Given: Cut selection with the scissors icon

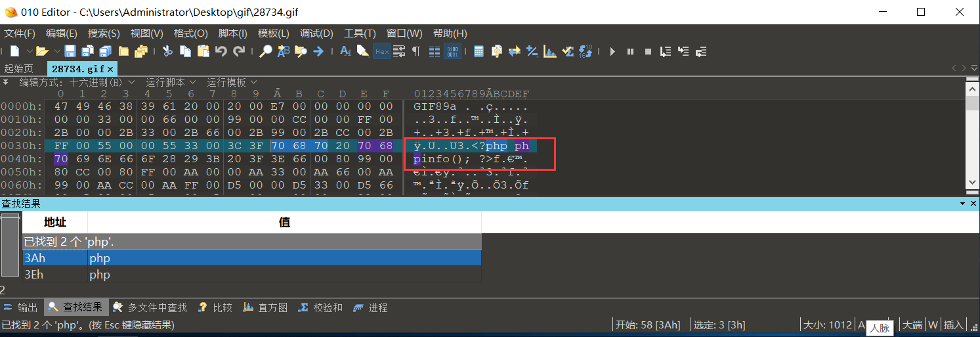Looking at the screenshot, I should (167, 51).
